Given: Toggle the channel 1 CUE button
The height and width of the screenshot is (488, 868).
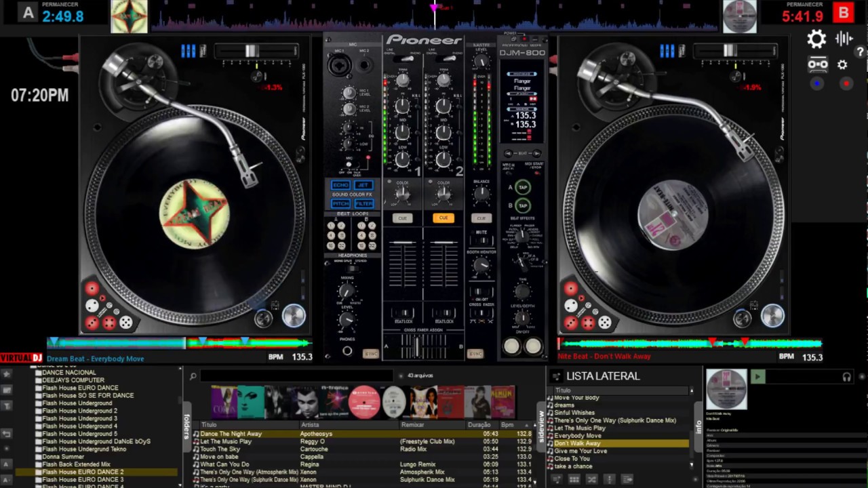Looking at the screenshot, I should [402, 218].
